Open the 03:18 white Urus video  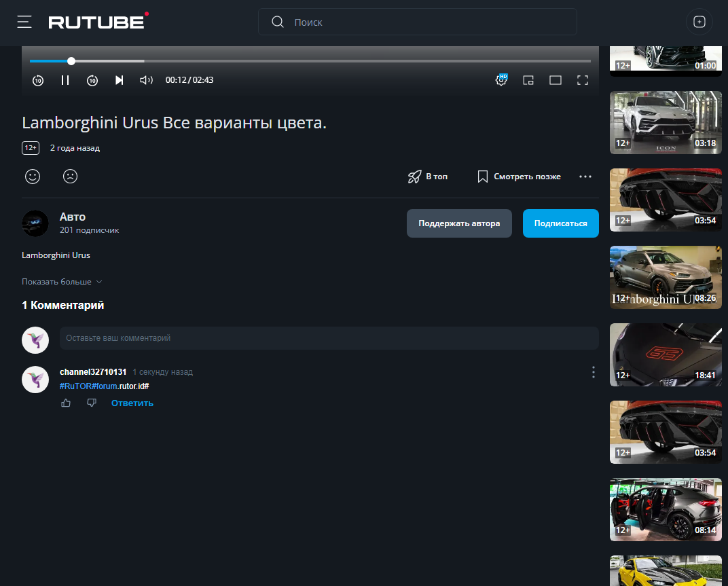pyautogui.click(x=666, y=123)
